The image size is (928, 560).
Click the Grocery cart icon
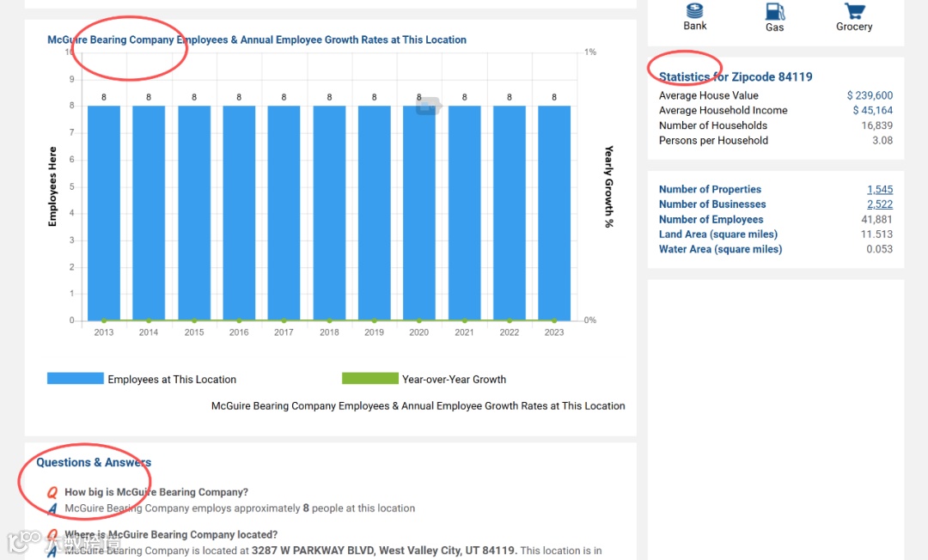(854, 10)
